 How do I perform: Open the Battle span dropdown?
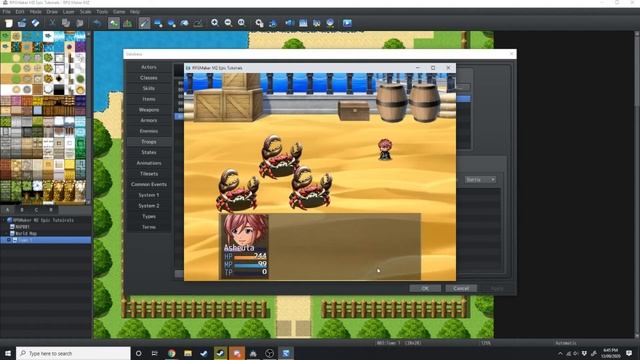(x=480, y=180)
